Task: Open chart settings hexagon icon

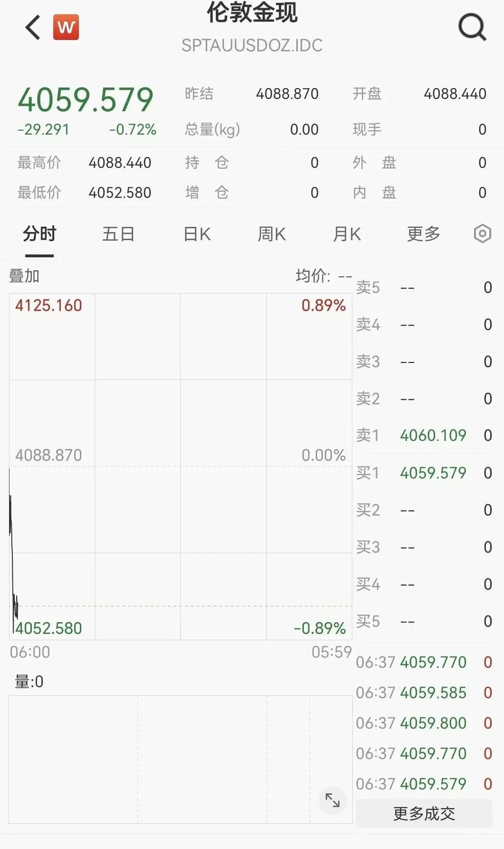Action: 482,234
